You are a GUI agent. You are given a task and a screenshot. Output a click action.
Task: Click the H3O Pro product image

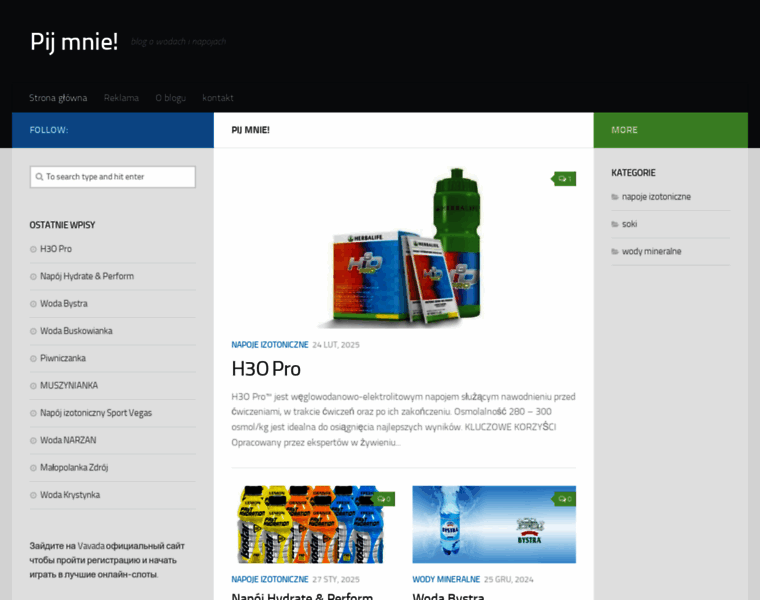[x=403, y=248]
